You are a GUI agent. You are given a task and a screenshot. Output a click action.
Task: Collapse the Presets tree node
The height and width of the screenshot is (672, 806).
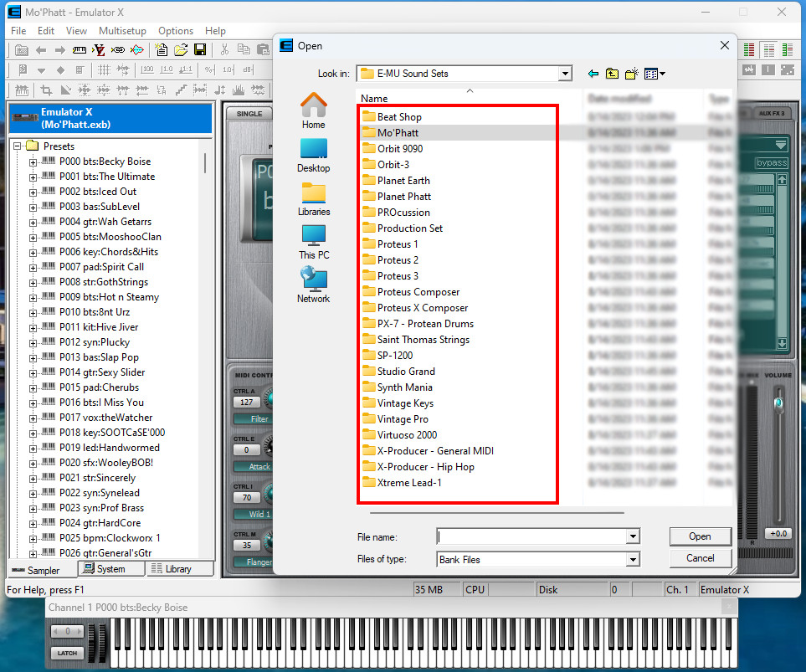tap(17, 144)
